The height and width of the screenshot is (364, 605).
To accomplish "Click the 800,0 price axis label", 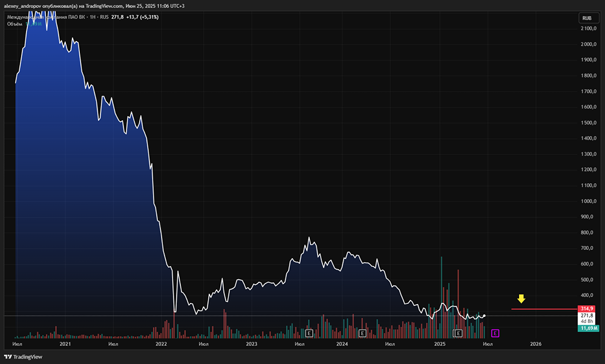I will [587, 233].
